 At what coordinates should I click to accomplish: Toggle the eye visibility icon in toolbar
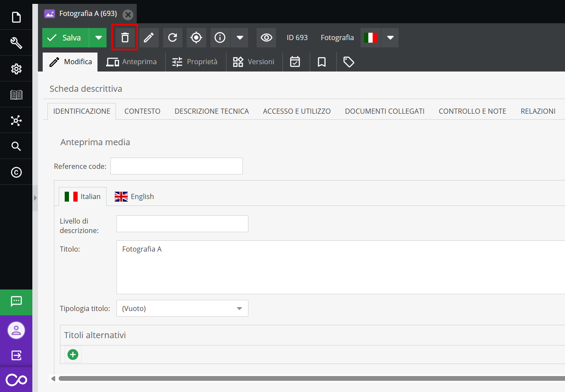tap(267, 38)
